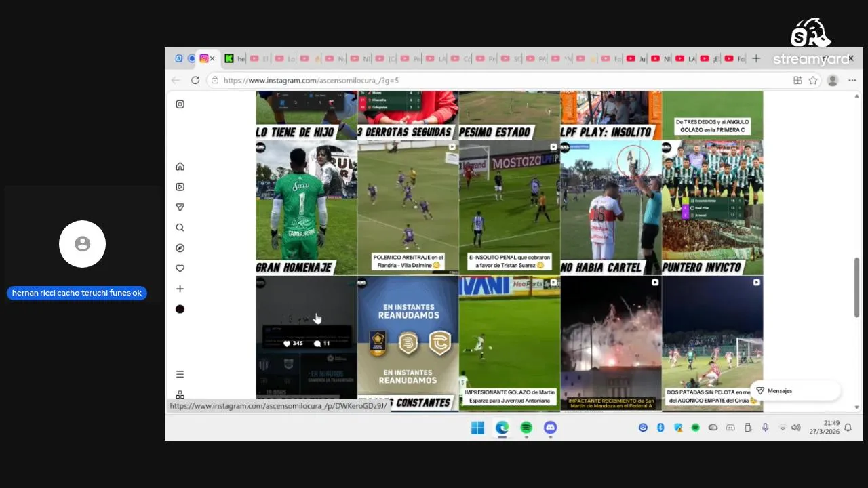Open Microsoft Edge in the taskbar

502,428
